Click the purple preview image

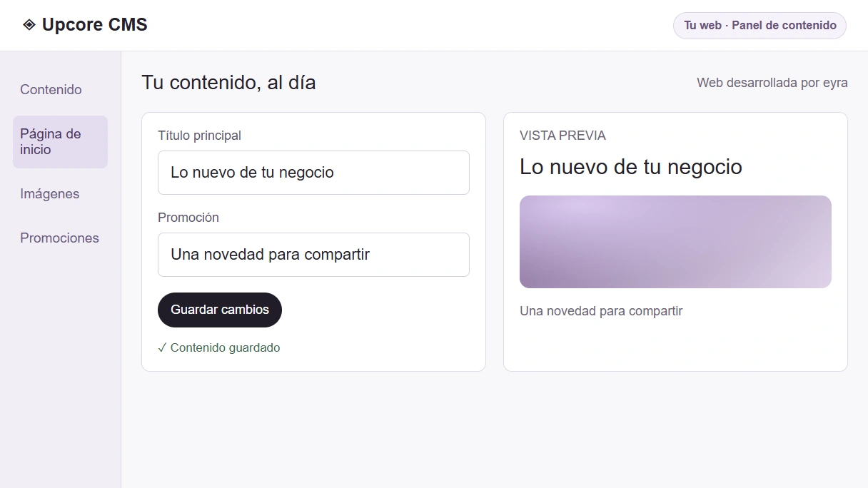coord(675,242)
